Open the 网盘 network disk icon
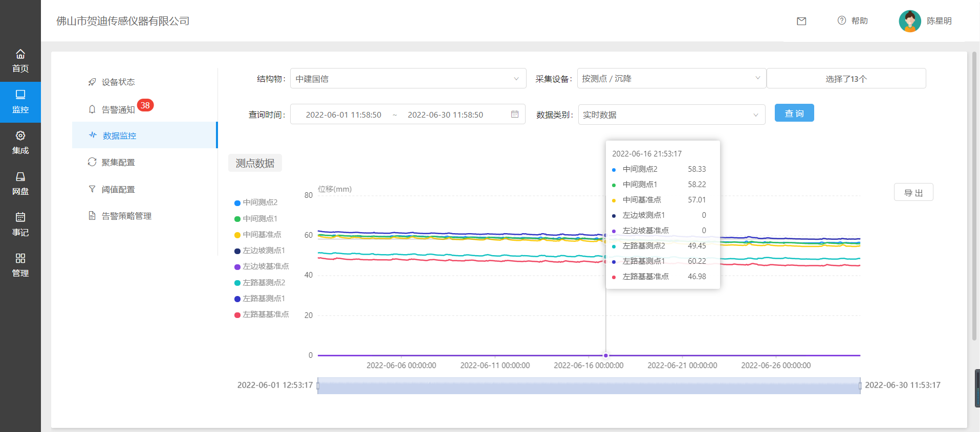This screenshot has height=432, width=980. tap(20, 177)
